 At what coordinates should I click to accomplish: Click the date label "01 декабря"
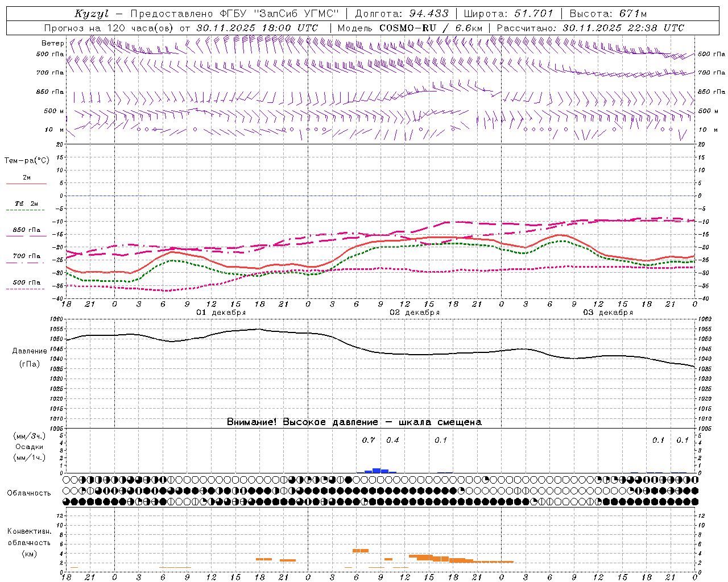221,313
